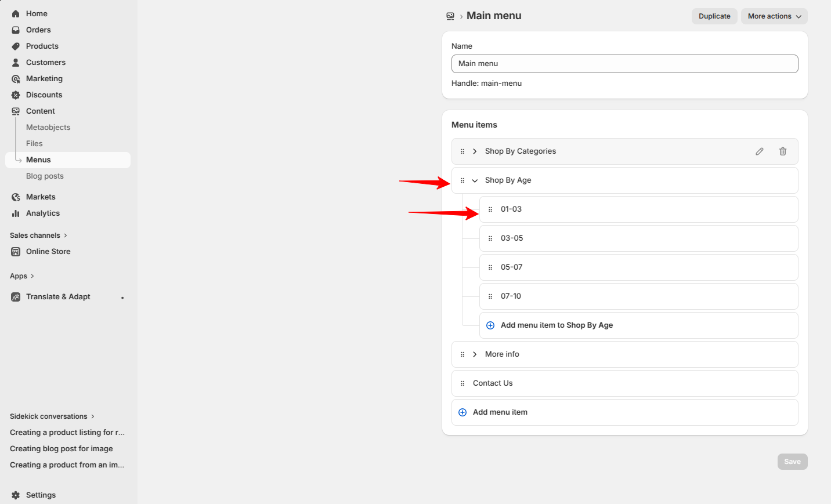Viewport: 831px width, 504px height.
Task: Select the Contact Us menu item
Action: click(624, 383)
